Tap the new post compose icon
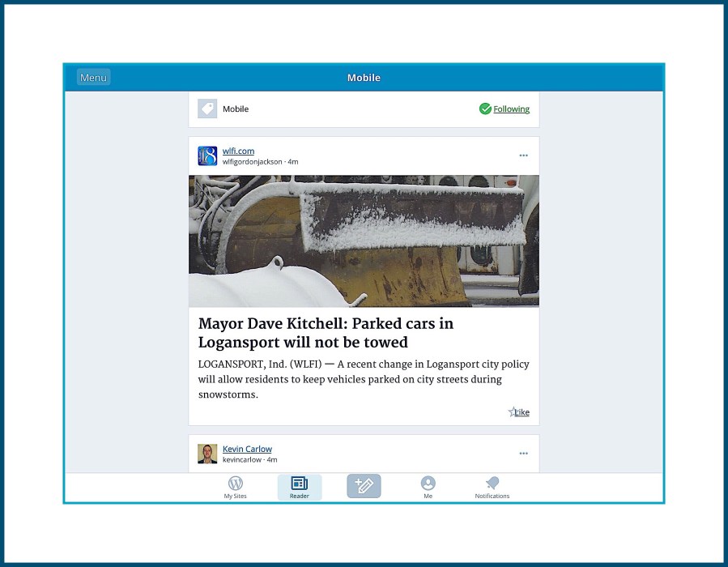The image size is (728, 567). point(364,486)
